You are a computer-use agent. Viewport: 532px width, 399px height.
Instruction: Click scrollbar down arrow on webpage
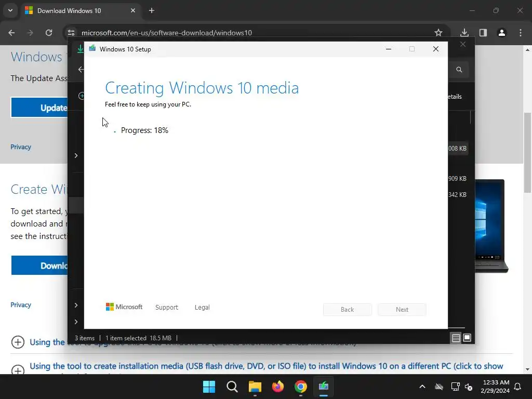pos(528,369)
